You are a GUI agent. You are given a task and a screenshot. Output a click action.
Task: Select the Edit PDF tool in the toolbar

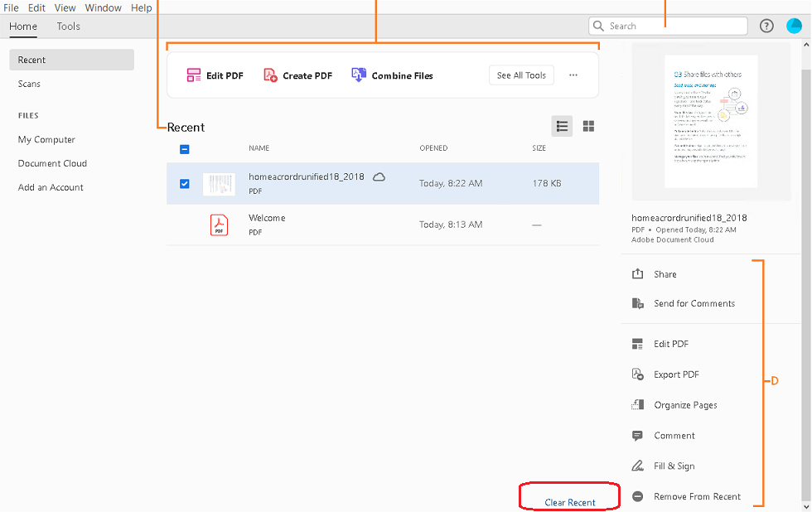coord(215,75)
